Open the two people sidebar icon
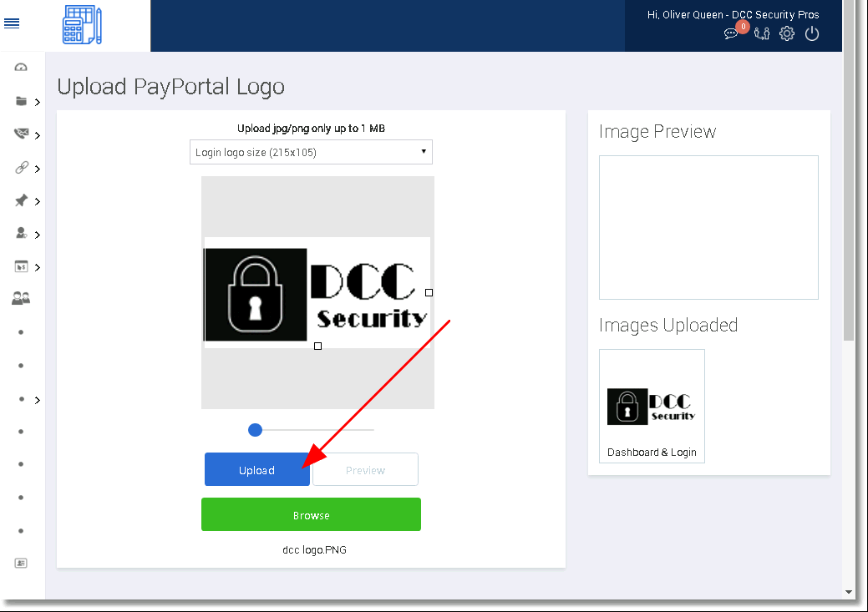 21,299
